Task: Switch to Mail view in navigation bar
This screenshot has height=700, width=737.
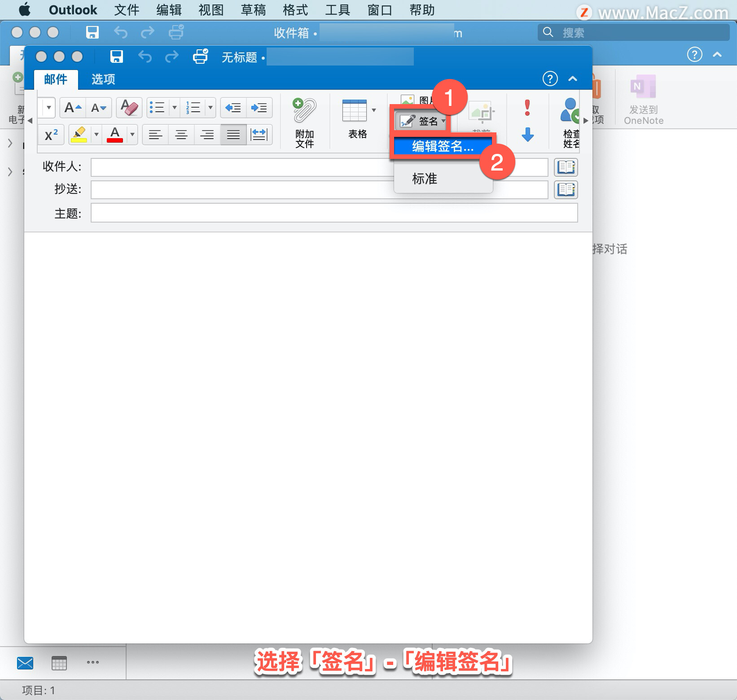Action: [25, 663]
